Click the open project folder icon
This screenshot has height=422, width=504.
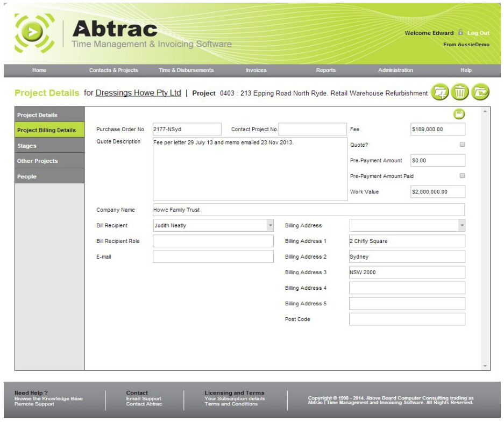coord(480,92)
